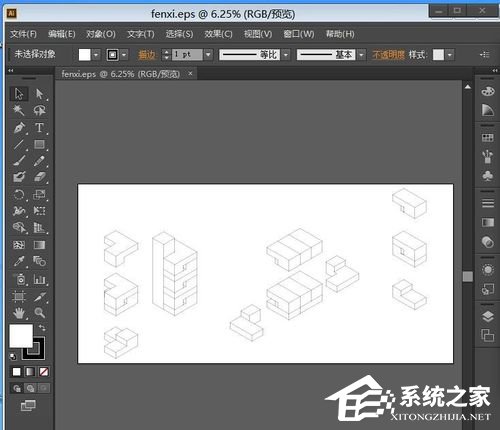
Task: Choose the Eraser tool
Action: click(39, 177)
